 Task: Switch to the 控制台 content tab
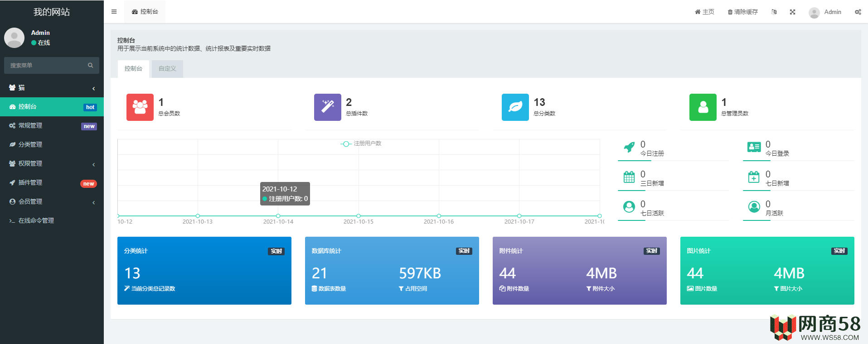coord(133,69)
